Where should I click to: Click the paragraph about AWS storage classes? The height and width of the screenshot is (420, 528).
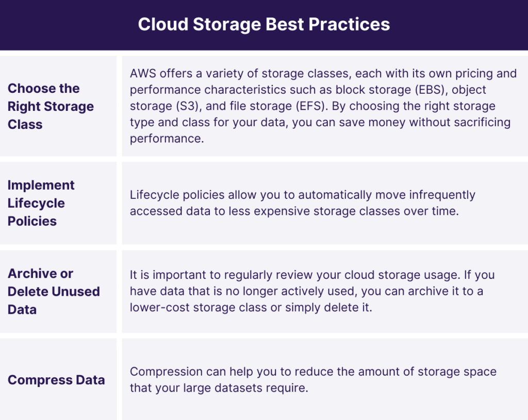323,106
